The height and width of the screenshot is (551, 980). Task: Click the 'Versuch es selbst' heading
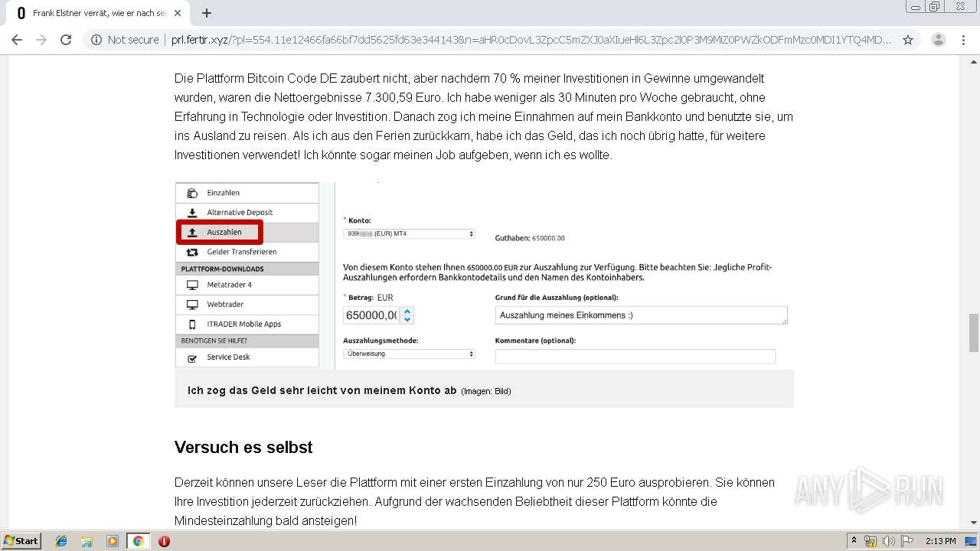[x=243, y=448]
